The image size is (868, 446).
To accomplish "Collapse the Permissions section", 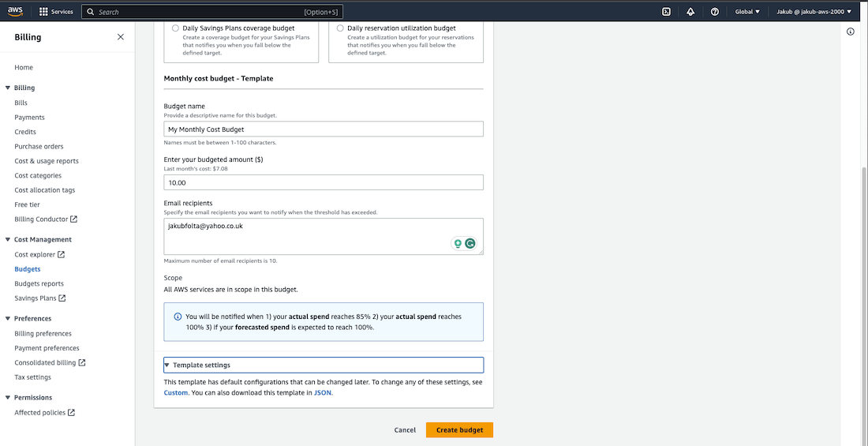I will click(7, 398).
